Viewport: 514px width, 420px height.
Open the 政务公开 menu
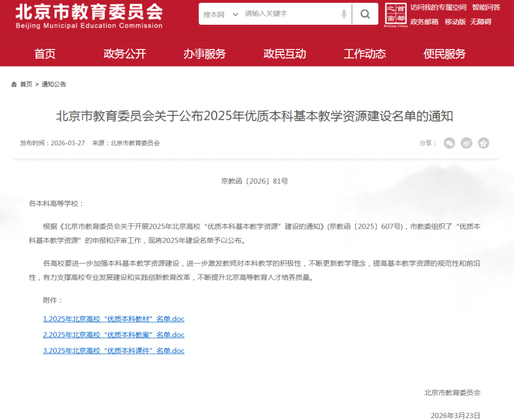click(x=125, y=54)
